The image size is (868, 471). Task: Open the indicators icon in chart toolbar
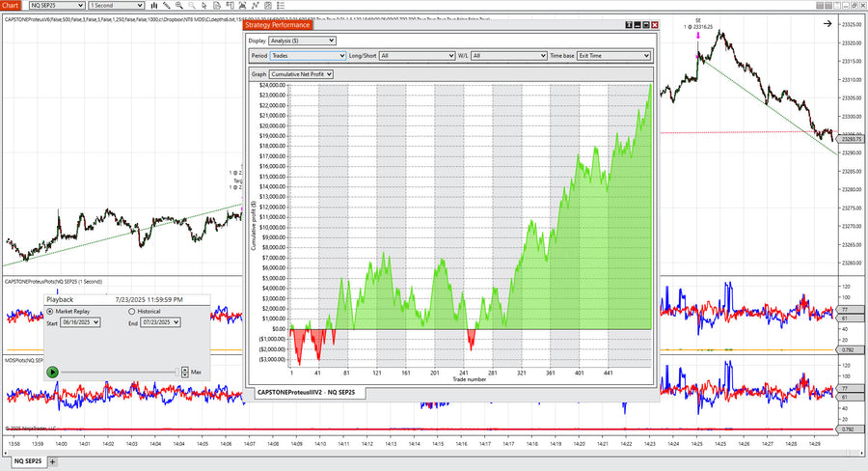pyautogui.click(x=256, y=6)
